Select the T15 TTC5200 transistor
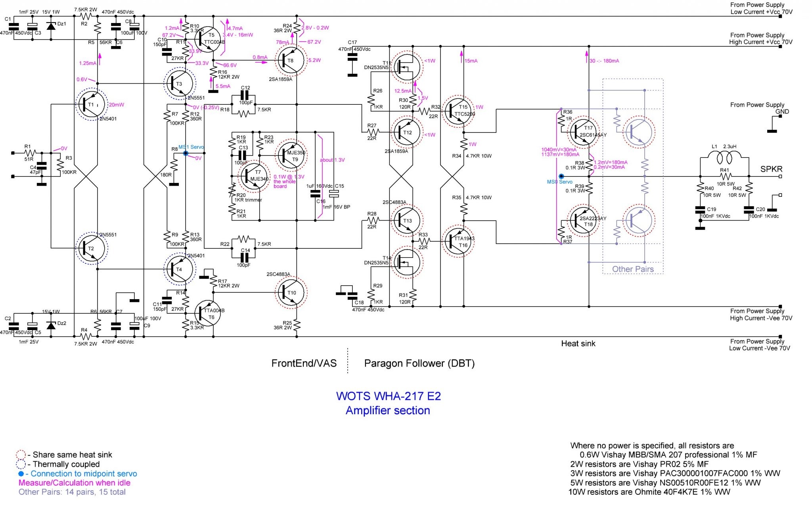Screen dimensions: 812x511 click(x=458, y=111)
